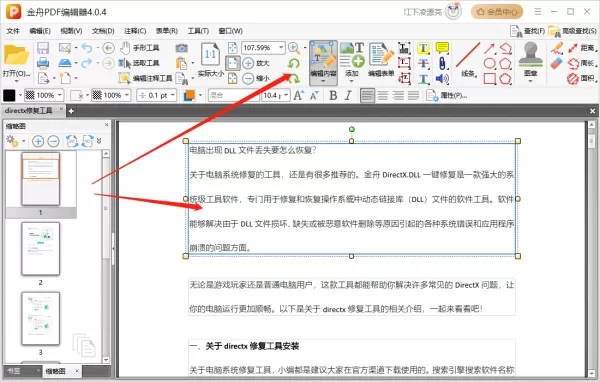Undo the last action with blue arrow
Viewport: 600px width, 382px height.
pyautogui.click(x=87, y=48)
